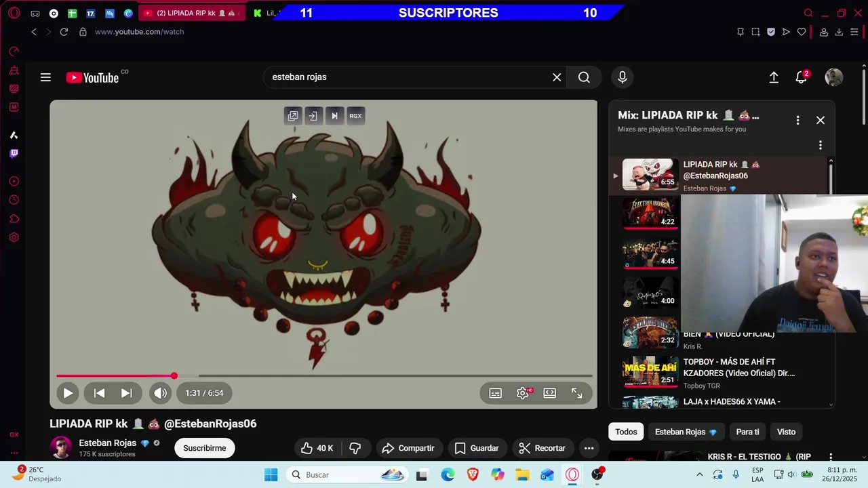Skip to next video in the mix
The width and height of the screenshot is (868, 488).
coord(126,392)
